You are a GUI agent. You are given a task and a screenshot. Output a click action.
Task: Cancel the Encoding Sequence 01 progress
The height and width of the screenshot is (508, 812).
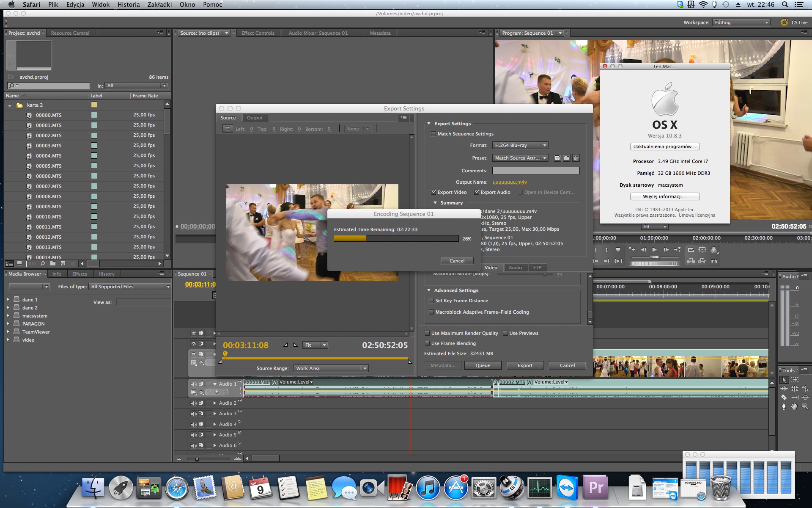(x=457, y=261)
